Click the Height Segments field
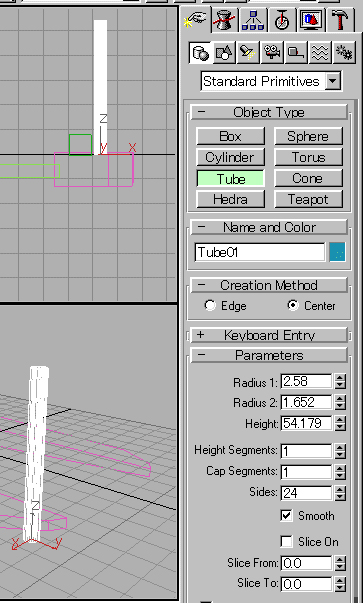The image size is (363, 603). [306, 451]
